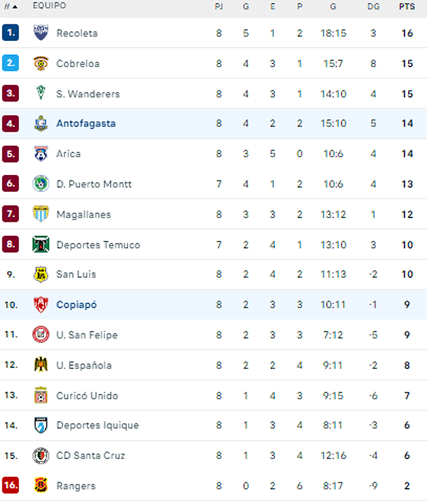The width and height of the screenshot is (427, 504).
Task: Click the EQUIPO column header
Action: tap(49, 6)
